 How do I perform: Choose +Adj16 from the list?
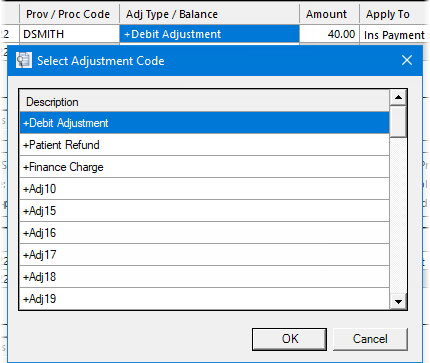coord(204,233)
